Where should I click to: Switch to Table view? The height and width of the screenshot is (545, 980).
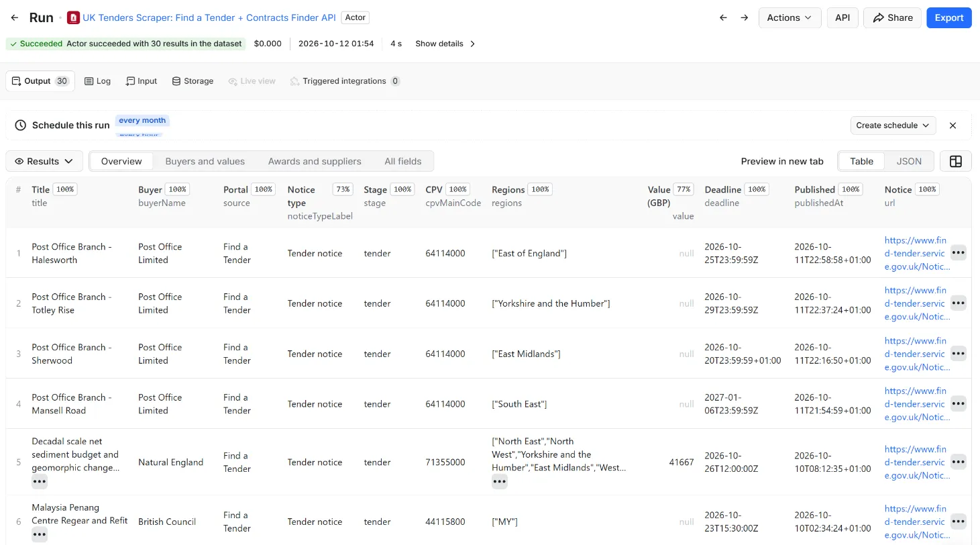point(861,161)
